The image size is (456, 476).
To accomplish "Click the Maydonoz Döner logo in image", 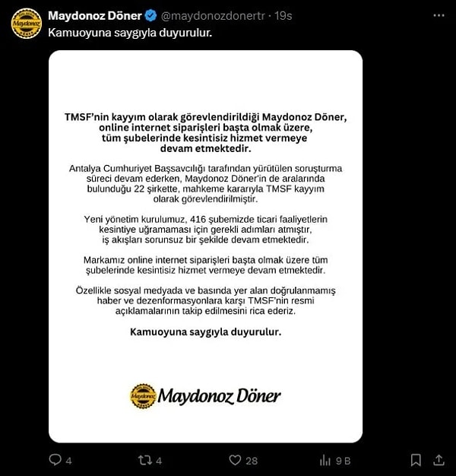I will [205, 396].
